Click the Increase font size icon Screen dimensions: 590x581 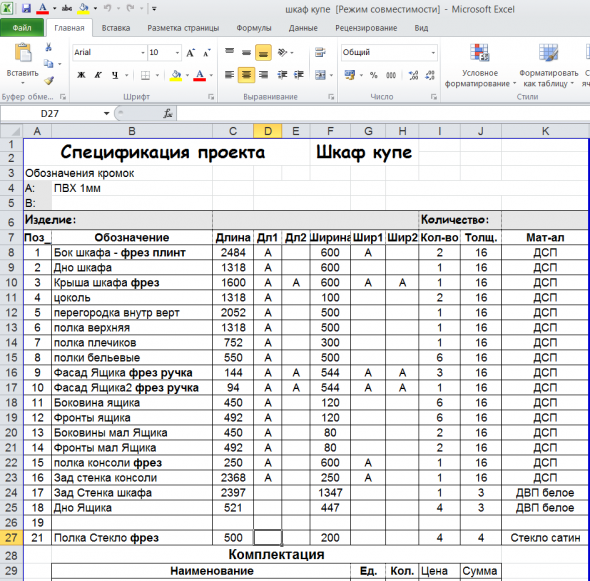tap(190, 53)
